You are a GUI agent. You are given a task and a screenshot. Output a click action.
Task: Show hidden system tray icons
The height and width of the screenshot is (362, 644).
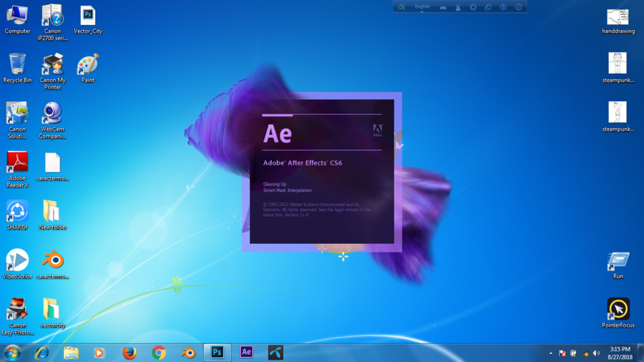(551, 353)
